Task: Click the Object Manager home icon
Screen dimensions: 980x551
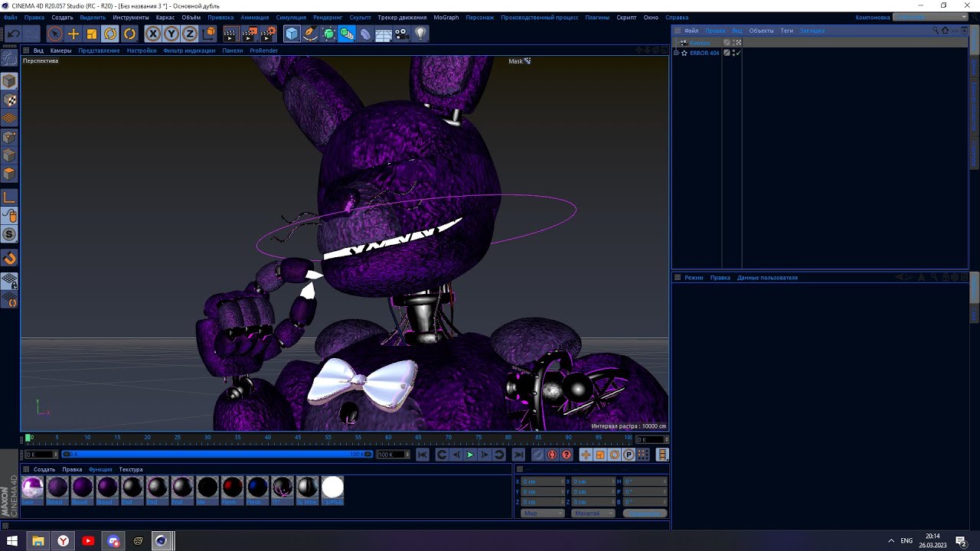Action: [945, 31]
